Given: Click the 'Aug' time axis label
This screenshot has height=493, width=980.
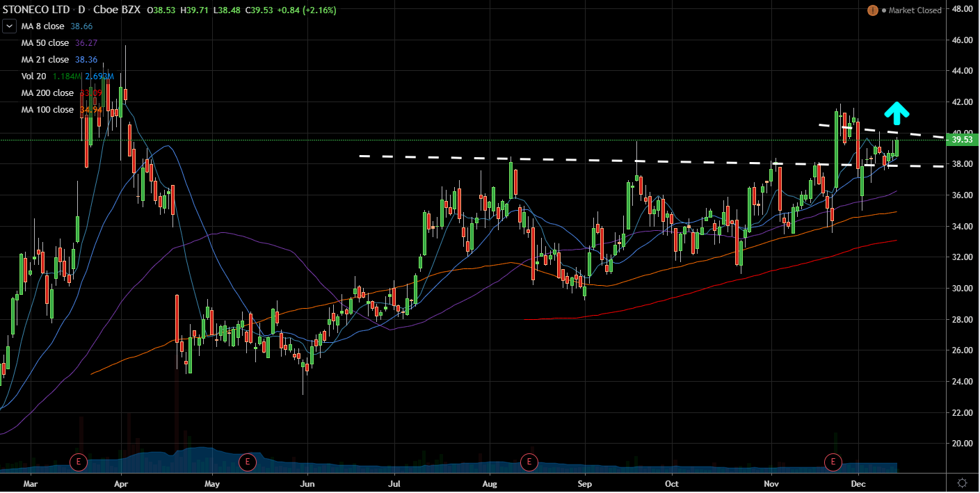Looking at the screenshot, I should point(490,483).
